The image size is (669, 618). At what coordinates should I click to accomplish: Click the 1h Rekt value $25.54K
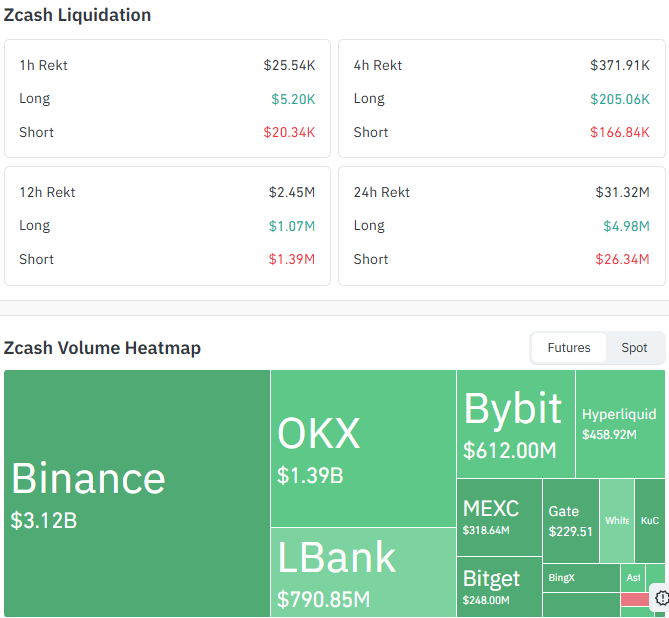coord(289,65)
